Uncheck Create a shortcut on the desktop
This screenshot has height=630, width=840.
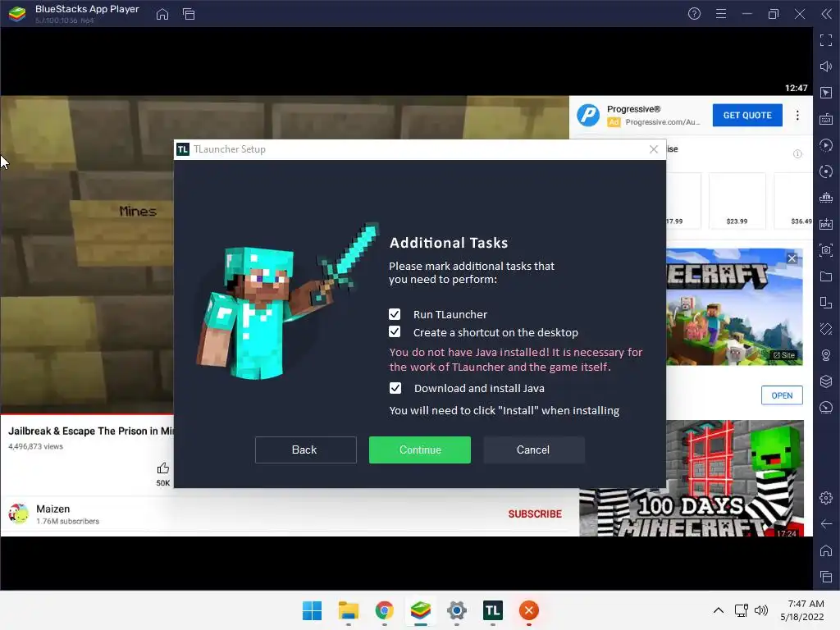[x=395, y=331]
